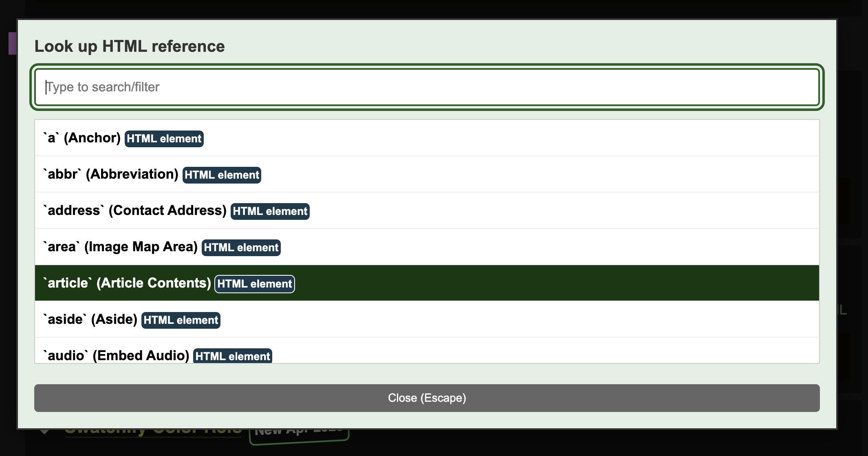Click the HTML element badge beside Contact Address
Image resolution: width=868 pixels, height=456 pixels.
pos(270,211)
